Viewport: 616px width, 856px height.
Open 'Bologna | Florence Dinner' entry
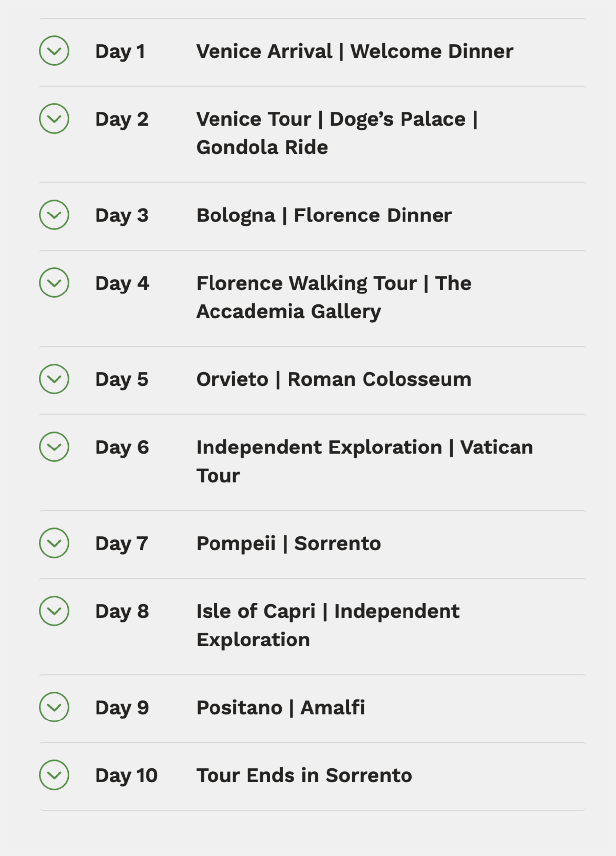324,216
